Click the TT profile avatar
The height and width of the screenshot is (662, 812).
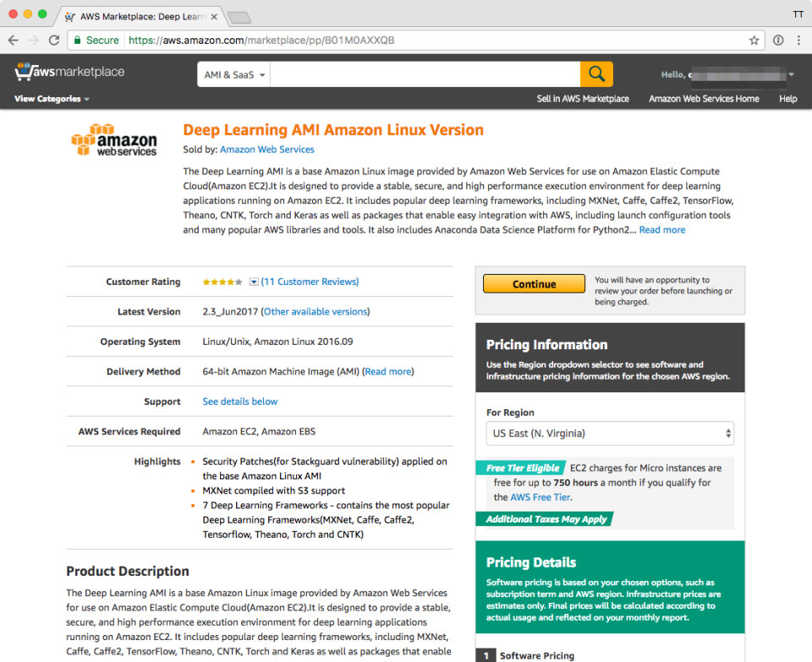tap(798, 14)
